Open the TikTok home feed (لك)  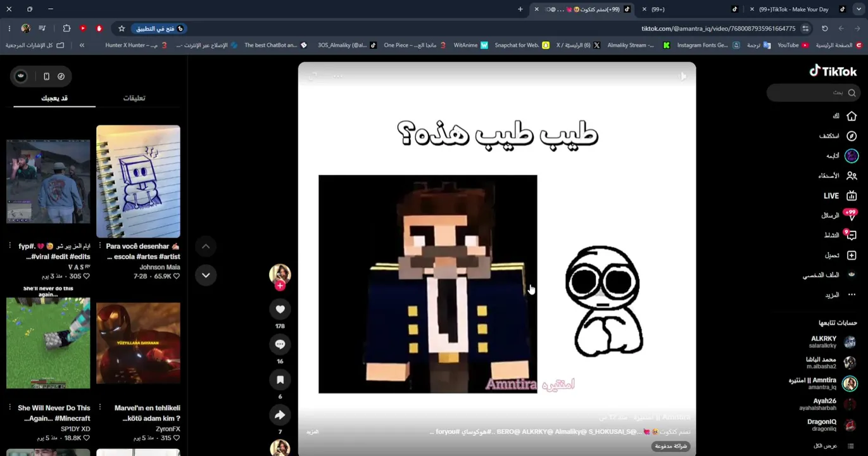click(x=845, y=116)
